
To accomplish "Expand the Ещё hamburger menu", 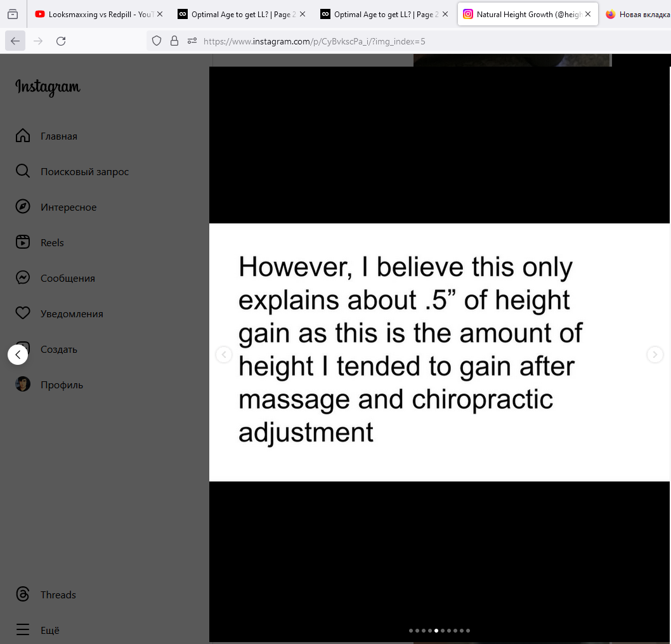I will click(23, 630).
